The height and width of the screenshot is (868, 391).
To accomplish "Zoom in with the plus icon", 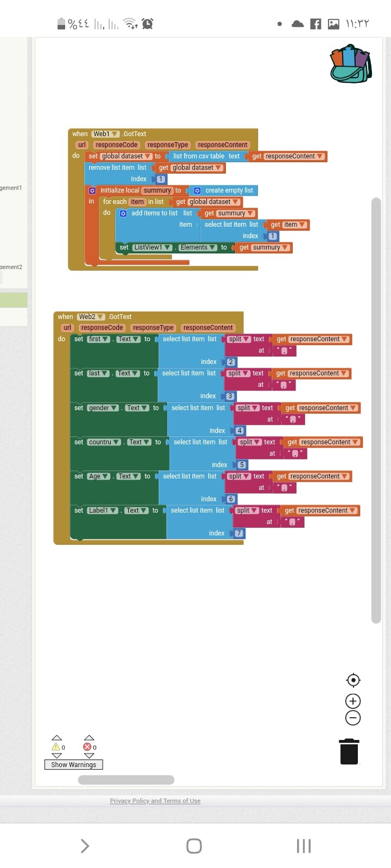I will pyautogui.click(x=353, y=701).
